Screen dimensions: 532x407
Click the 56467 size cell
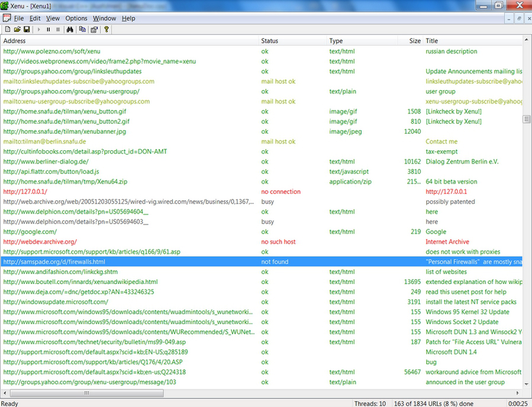pos(412,372)
